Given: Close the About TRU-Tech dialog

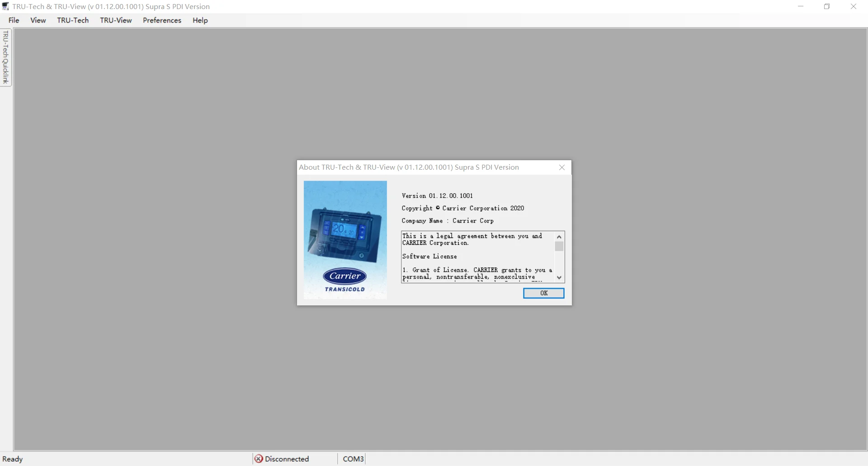Looking at the screenshot, I should tap(562, 167).
